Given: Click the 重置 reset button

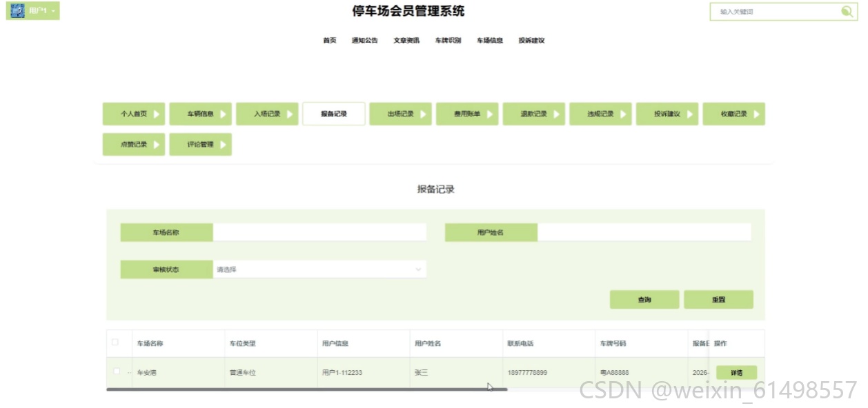Looking at the screenshot, I should pos(718,300).
